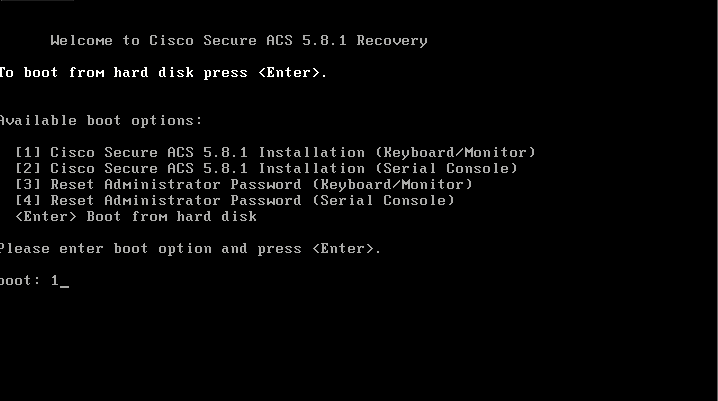This screenshot has height=401, width=718.
Task: Click the Welcome to Cisco Secure ACS heading
Action: pyautogui.click(x=239, y=41)
